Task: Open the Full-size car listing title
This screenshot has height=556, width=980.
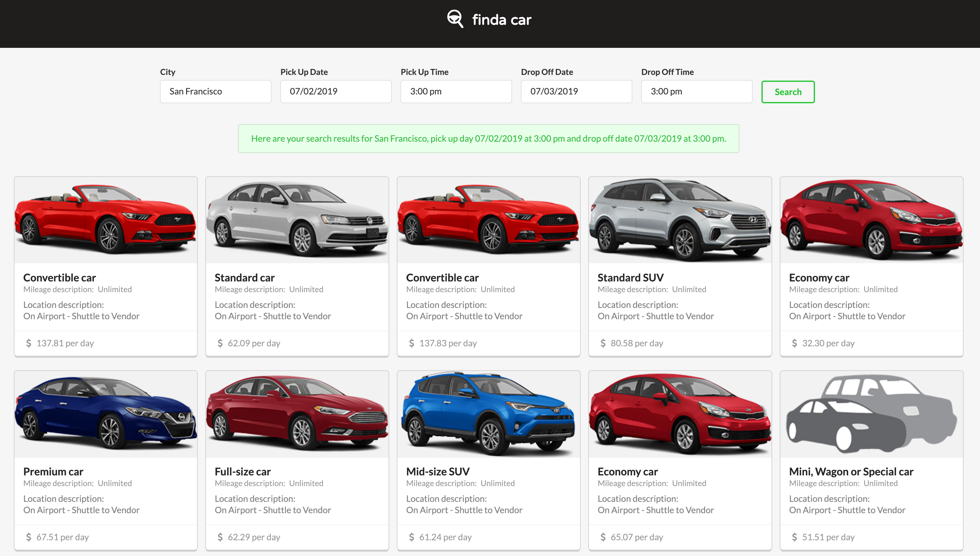Action: point(242,472)
